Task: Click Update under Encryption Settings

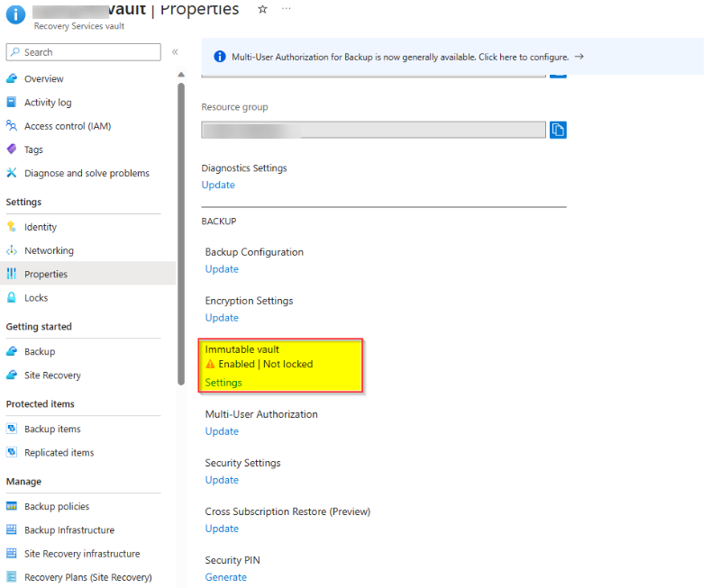Action: click(x=222, y=318)
